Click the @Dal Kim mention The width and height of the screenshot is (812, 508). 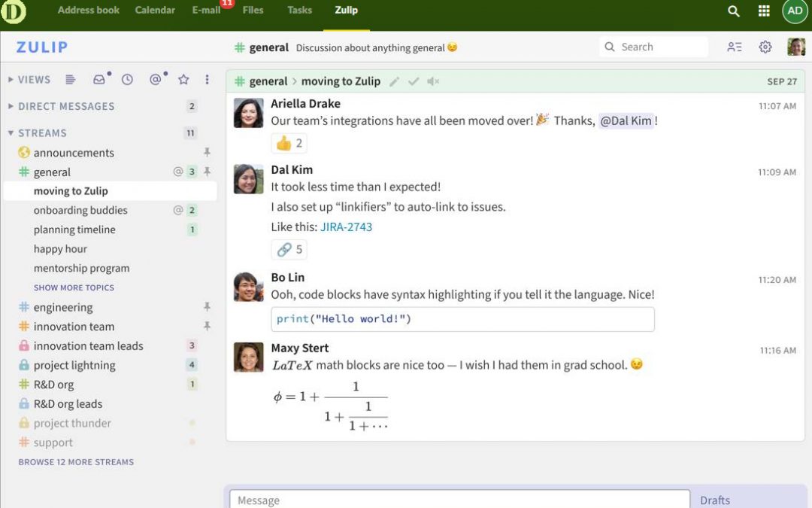pos(626,120)
